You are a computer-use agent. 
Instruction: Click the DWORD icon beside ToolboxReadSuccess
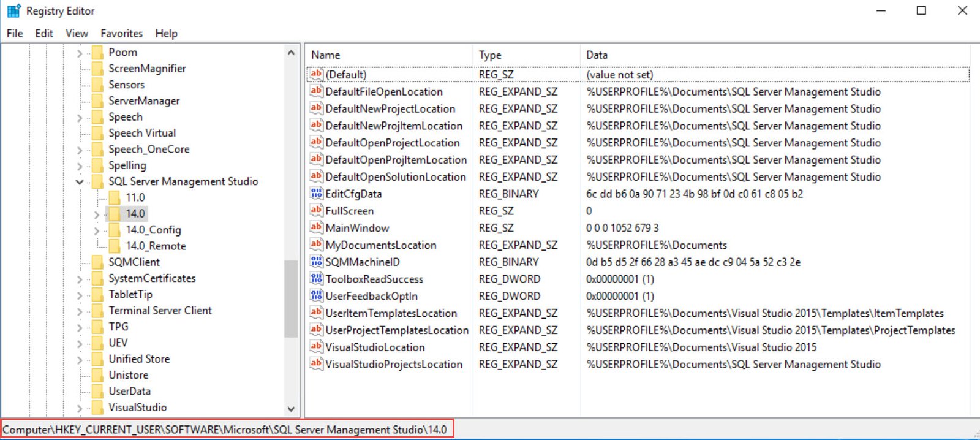click(x=316, y=279)
